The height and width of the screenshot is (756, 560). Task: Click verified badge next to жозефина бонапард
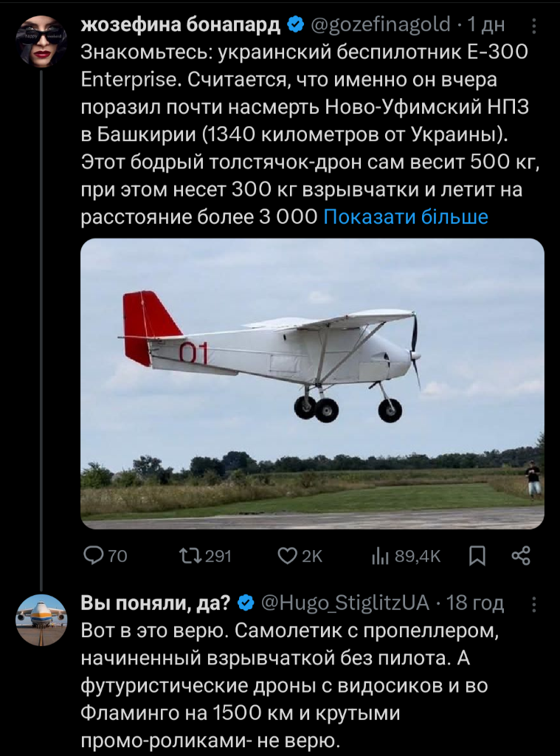click(294, 25)
